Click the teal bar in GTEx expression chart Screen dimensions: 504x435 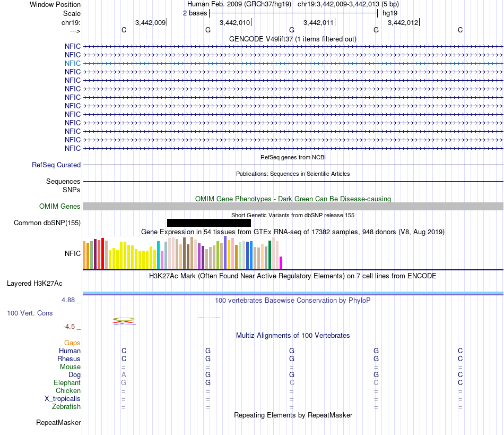(158, 255)
